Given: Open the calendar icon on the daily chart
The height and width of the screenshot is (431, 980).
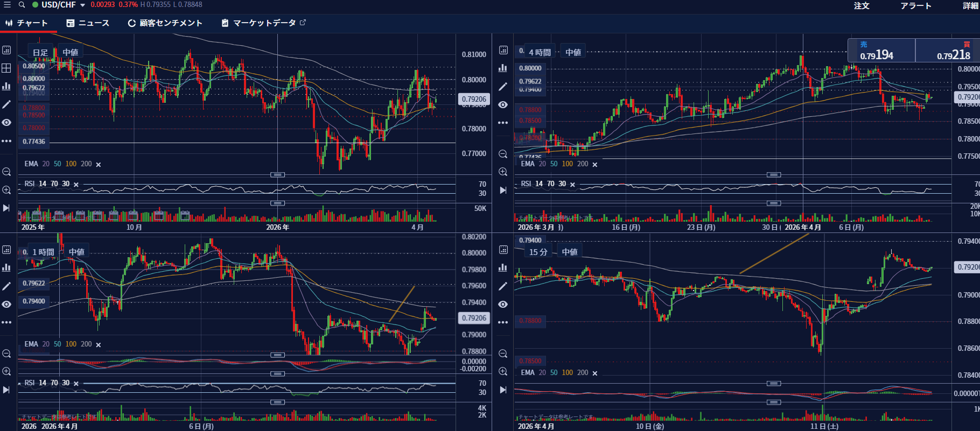Looking at the screenshot, I should point(6,50).
